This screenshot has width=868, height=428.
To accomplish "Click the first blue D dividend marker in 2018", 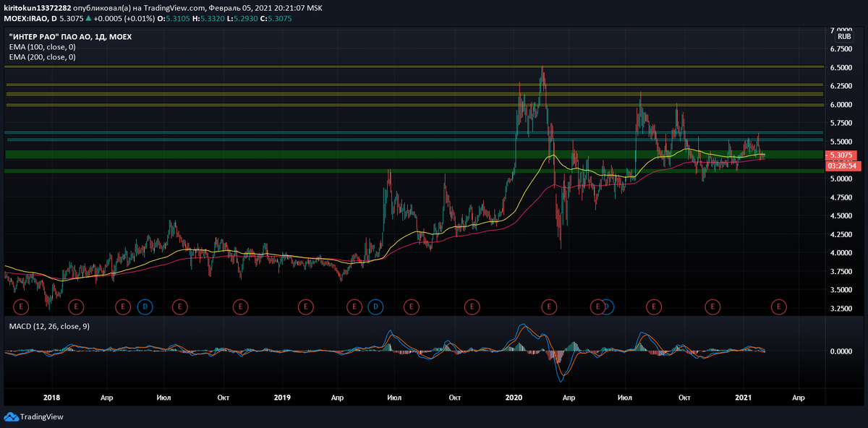I will click(145, 307).
